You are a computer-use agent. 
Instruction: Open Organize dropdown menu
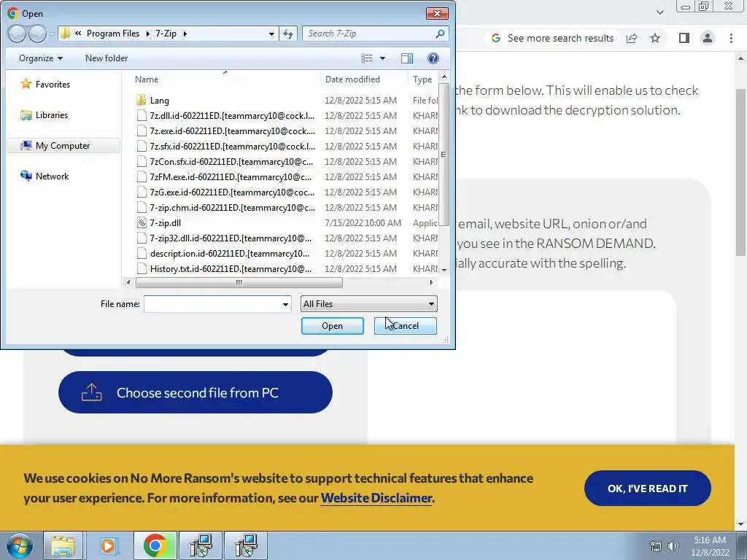click(x=41, y=58)
